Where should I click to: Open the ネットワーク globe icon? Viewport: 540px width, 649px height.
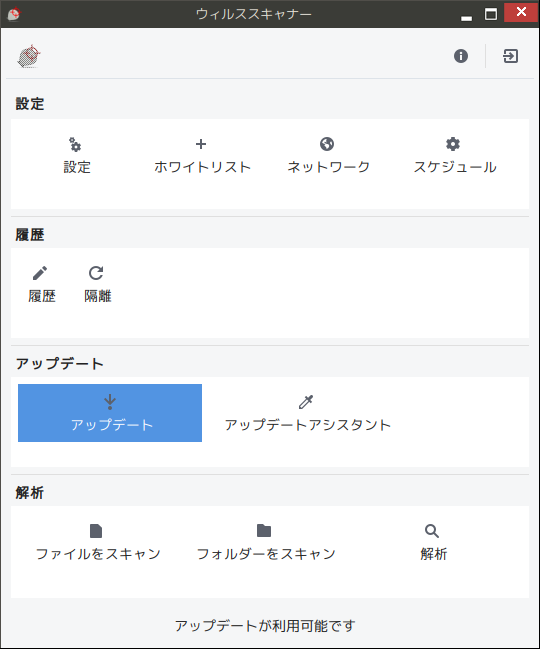(x=327, y=144)
